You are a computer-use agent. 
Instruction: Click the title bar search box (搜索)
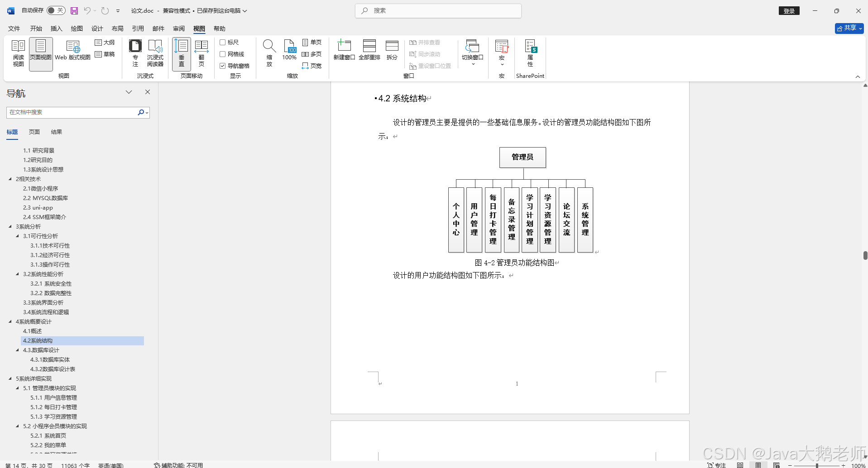[x=438, y=11]
